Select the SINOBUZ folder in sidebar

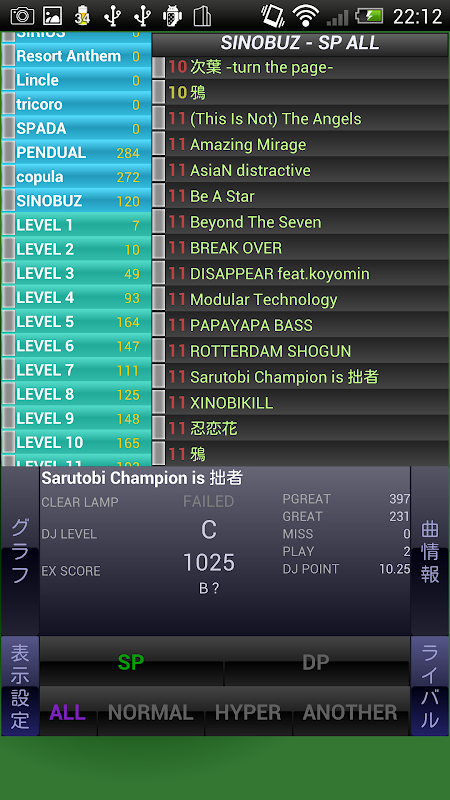point(77,201)
